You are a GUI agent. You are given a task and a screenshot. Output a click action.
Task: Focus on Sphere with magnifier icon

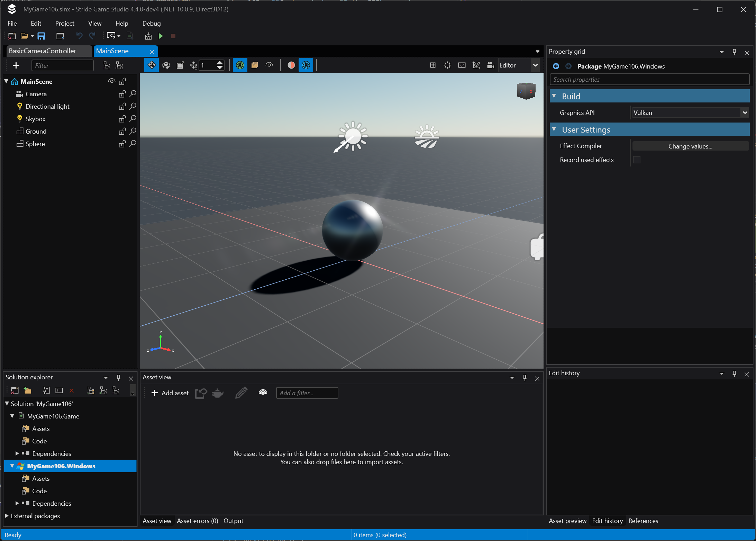click(133, 144)
